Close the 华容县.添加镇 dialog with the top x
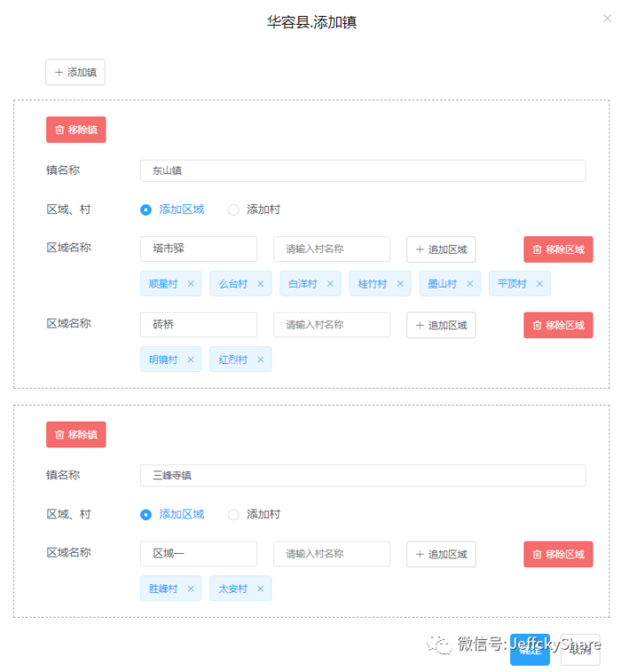 pos(607,19)
